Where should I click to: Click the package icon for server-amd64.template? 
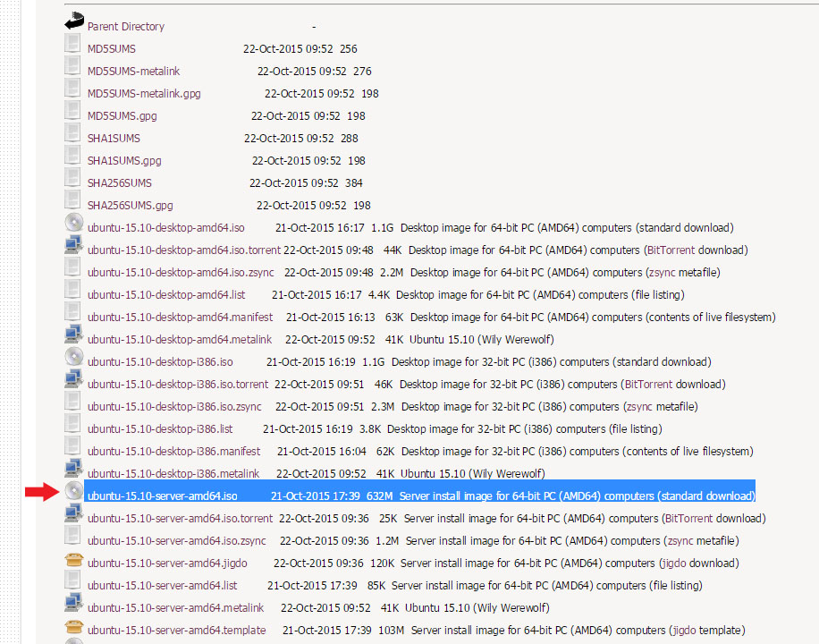click(74, 627)
